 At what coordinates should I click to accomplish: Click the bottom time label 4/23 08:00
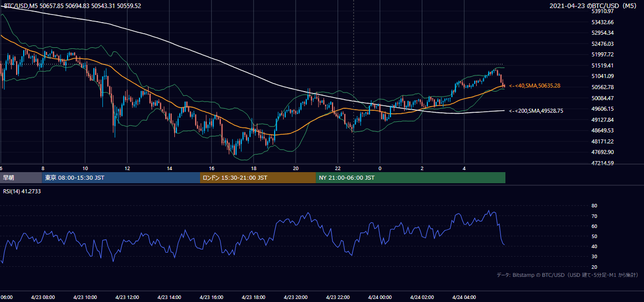(x=43, y=297)
